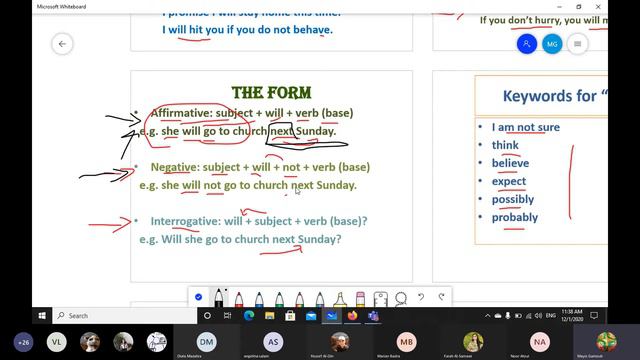
Task: Toggle the ruler tool
Action: tap(380, 299)
